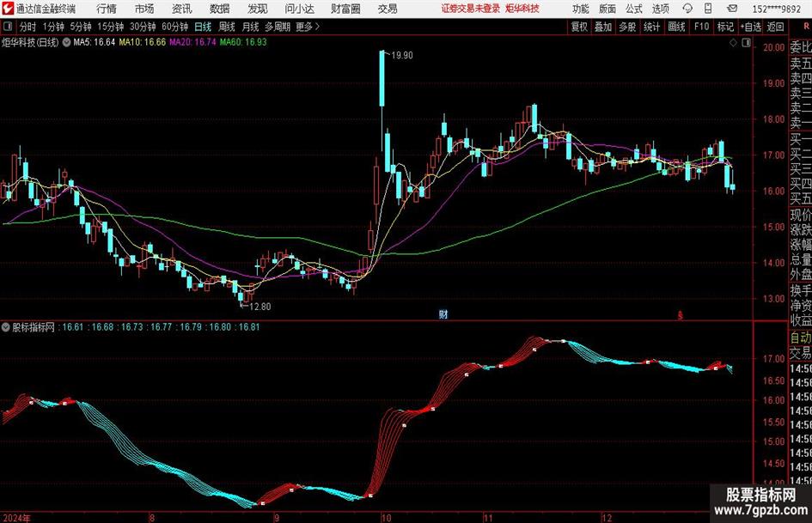Screen dimensions: 812x523
Task: Click the MA20: 16.74 label
Action: (192, 42)
